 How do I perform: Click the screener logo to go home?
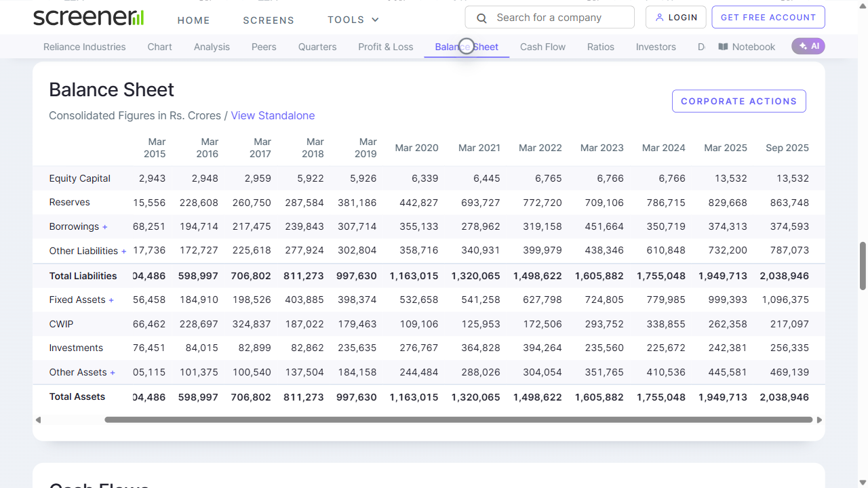(x=87, y=16)
